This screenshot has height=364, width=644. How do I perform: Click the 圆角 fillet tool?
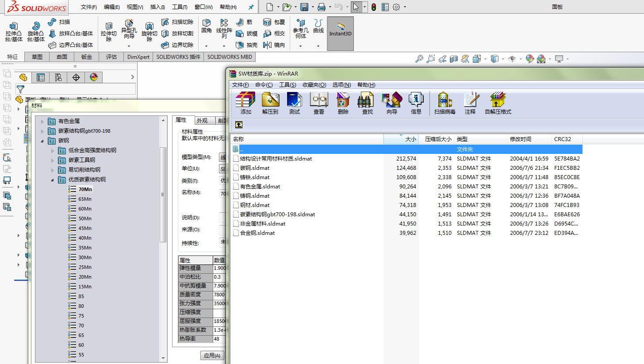coord(207,27)
